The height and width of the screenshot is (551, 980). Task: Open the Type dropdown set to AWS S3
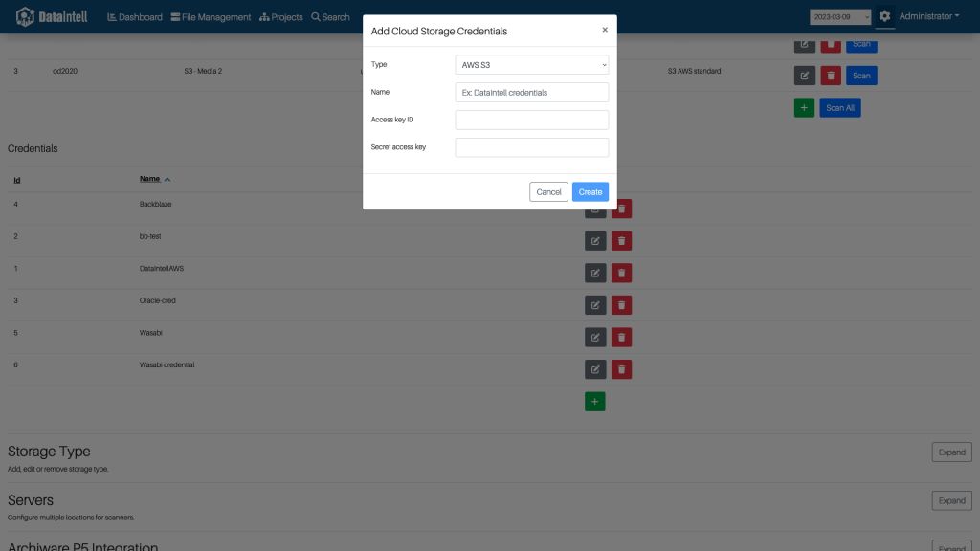(x=532, y=65)
